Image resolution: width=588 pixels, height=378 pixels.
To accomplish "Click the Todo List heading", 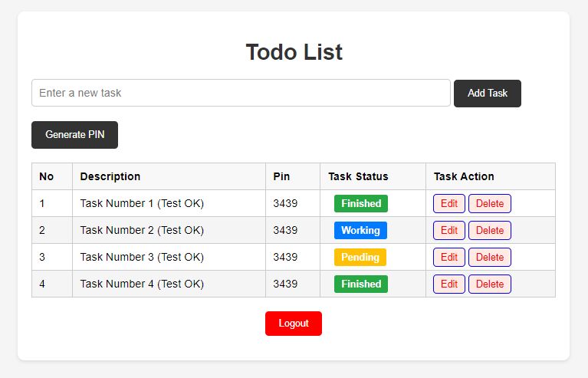I will pos(294,52).
